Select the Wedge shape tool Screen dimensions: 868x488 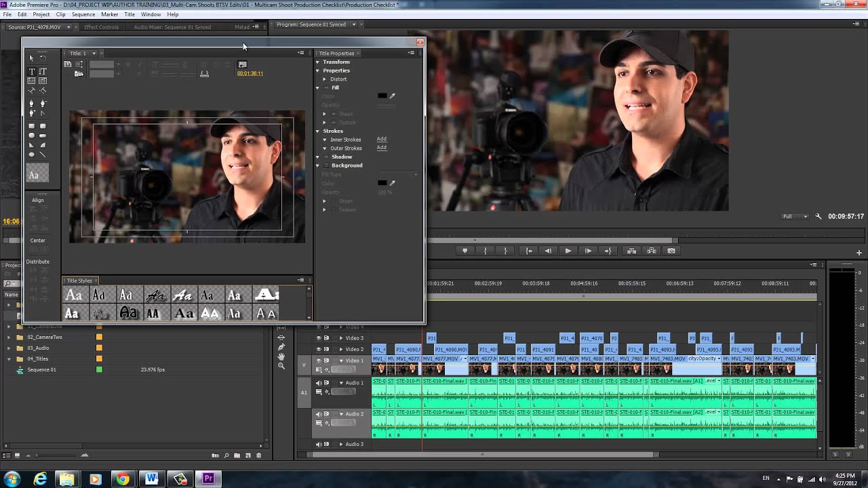click(x=32, y=145)
